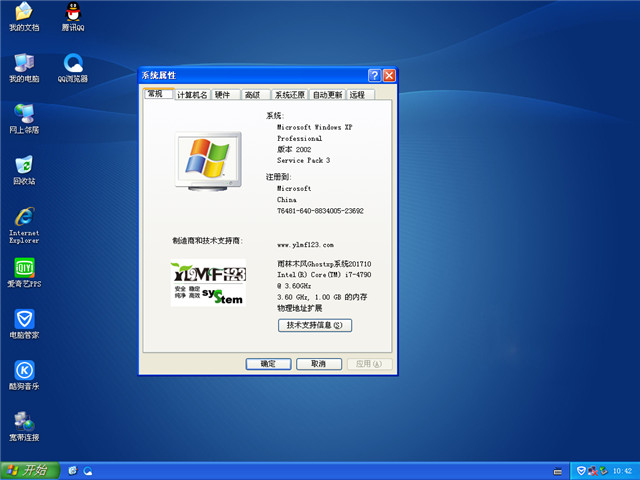The width and height of the screenshot is (640, 480).
Task: Click the 制造商和技术支持商 label
Action: click(x=207, y=240)
